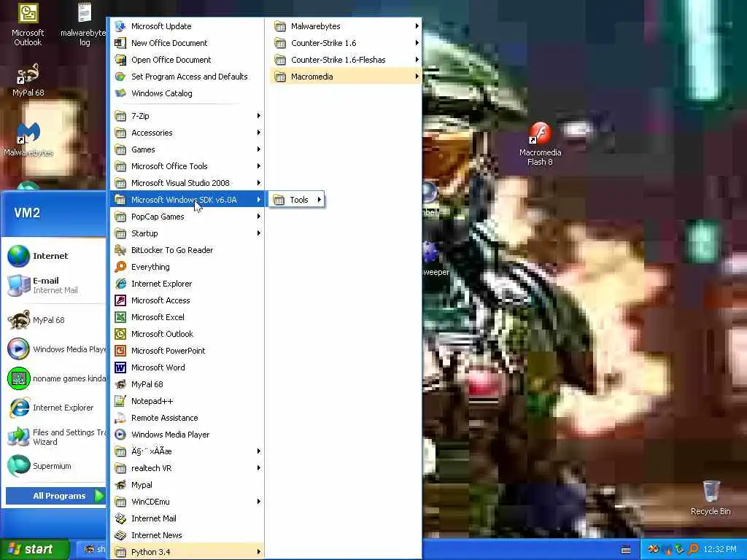Launch Microsoft Excel

(x=187, y=317)
